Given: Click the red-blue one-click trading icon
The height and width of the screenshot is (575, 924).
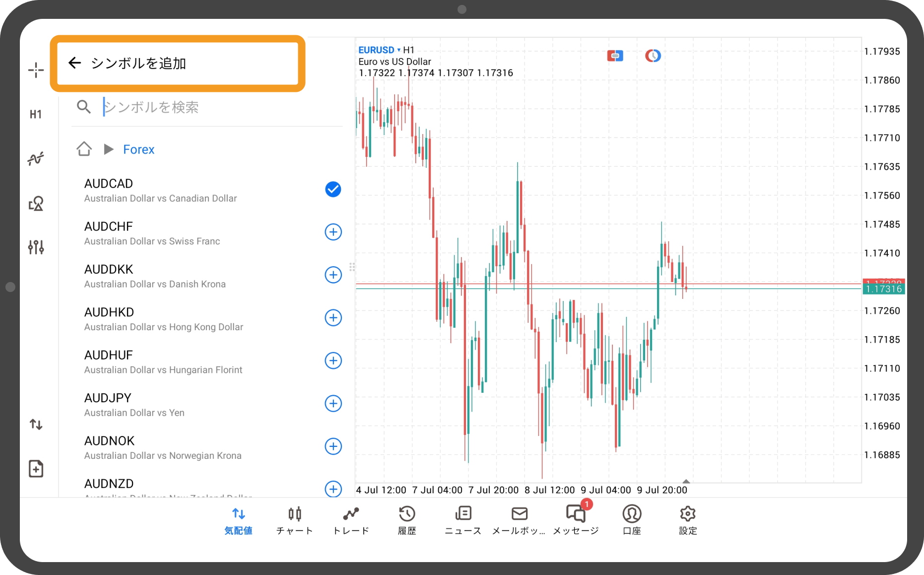Looking at the screenshot, I should 615,56.
